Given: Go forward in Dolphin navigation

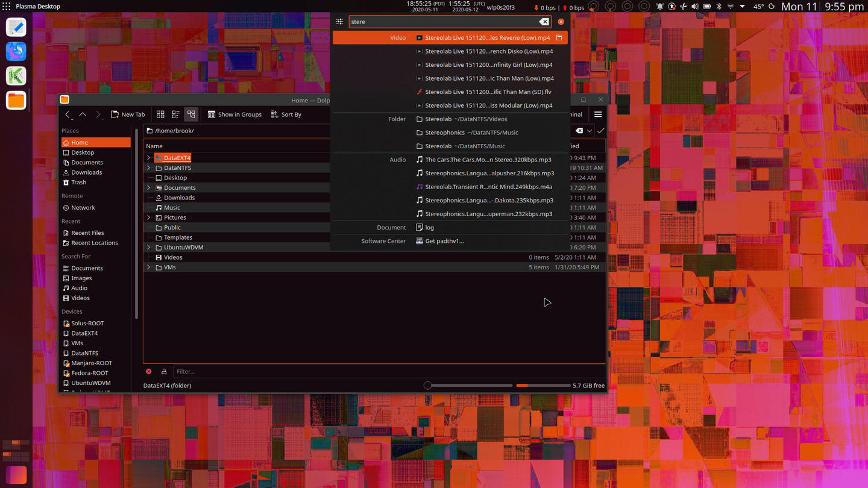Looking at the screenshot, I should (98, 114).
